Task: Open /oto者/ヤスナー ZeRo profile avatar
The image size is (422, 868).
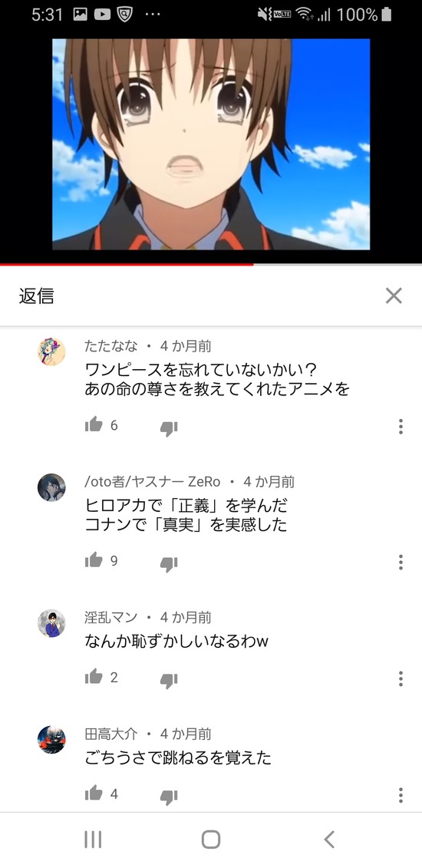Action: point(51,487)
